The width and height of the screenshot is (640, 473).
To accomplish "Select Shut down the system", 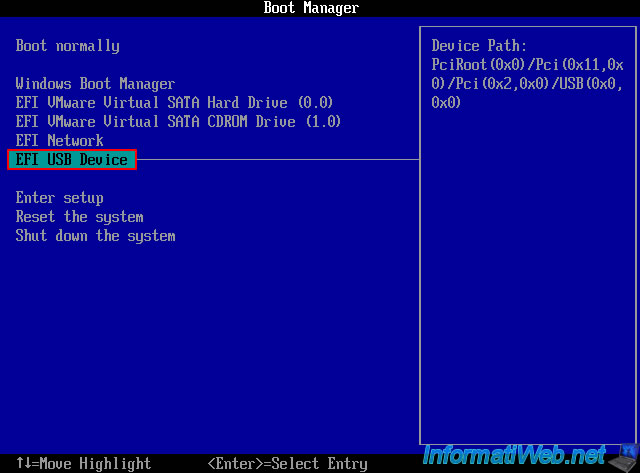I will pyautogui.click(x=96, y=236).
